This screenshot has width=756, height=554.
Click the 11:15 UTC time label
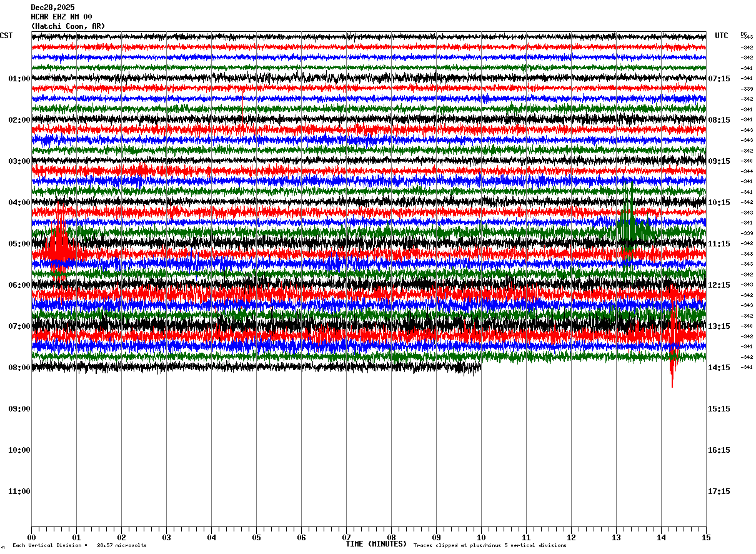coord(720,244)
